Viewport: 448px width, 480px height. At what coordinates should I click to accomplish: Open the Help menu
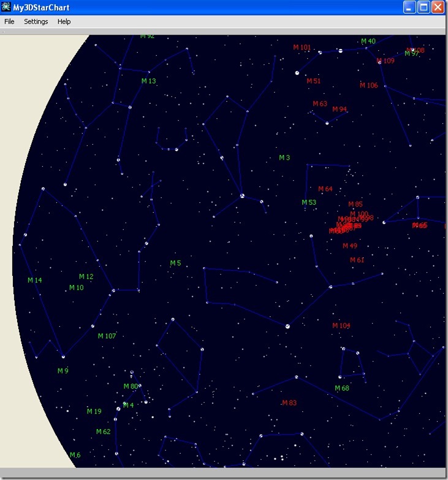tap(64, 21)
